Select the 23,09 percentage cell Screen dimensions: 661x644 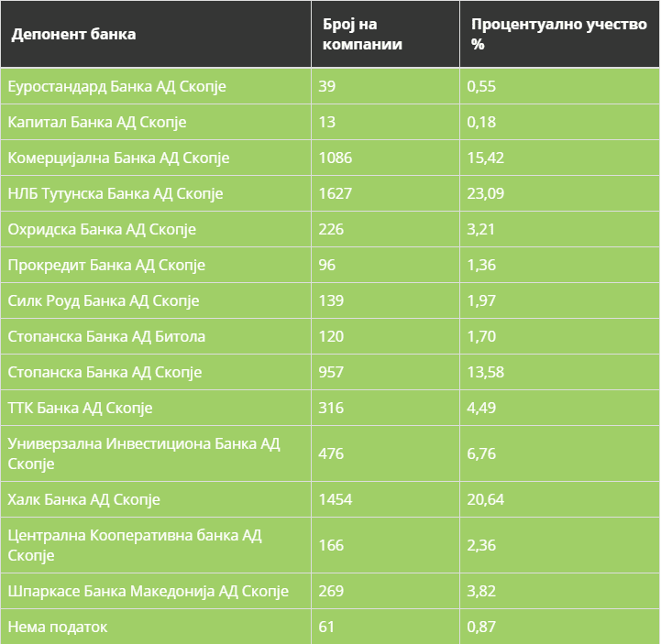coord(560,193)
